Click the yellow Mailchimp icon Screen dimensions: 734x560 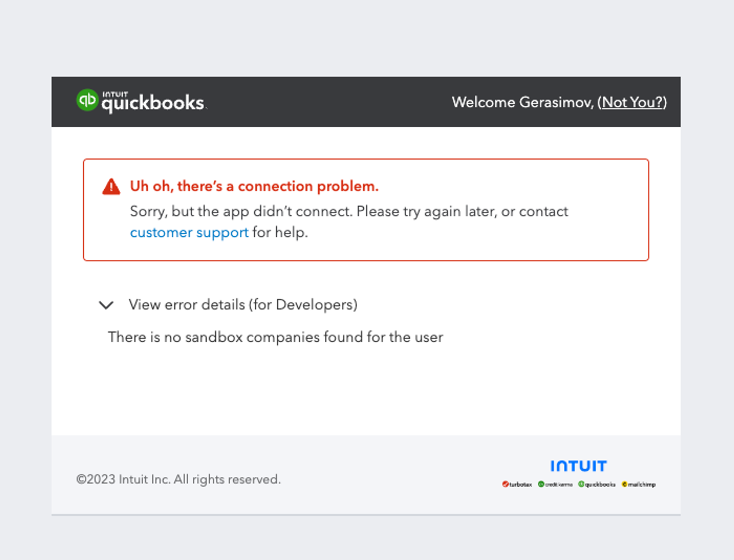point(624,484)
